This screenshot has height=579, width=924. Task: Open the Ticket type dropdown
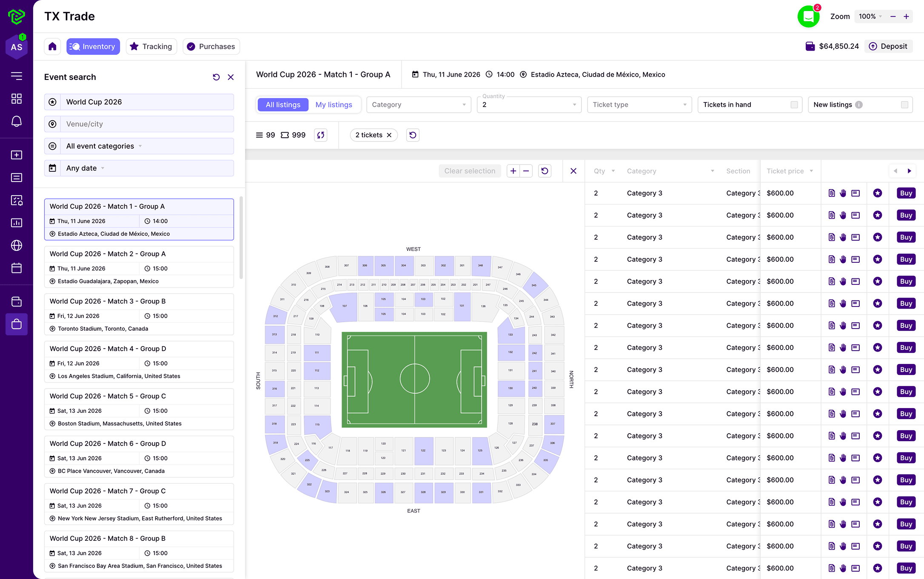(x=639, y=105)
